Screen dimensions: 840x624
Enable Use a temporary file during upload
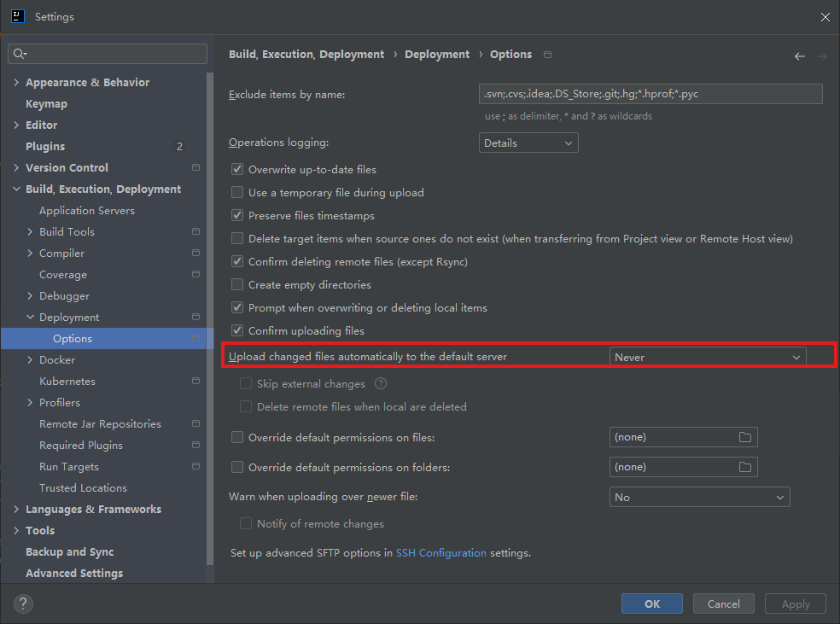(237, 193)
